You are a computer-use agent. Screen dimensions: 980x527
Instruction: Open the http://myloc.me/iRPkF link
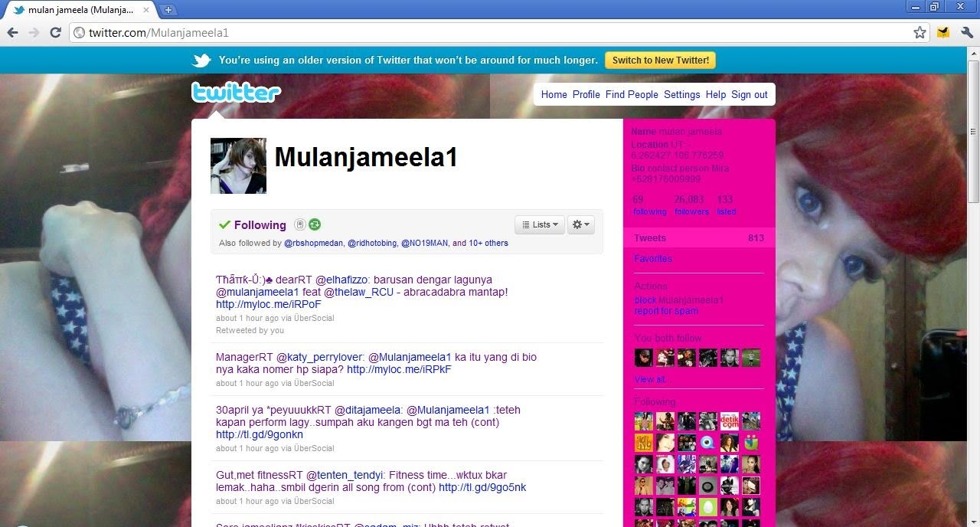(399, 369)
